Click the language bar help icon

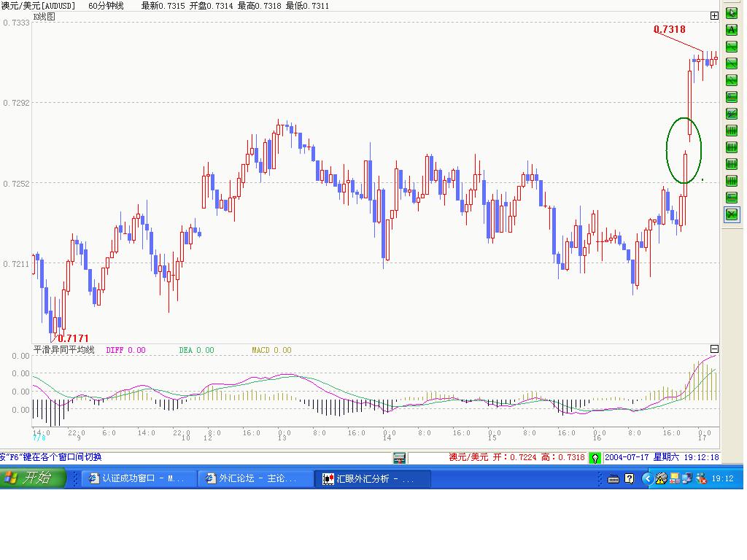(x=630, y=478)
